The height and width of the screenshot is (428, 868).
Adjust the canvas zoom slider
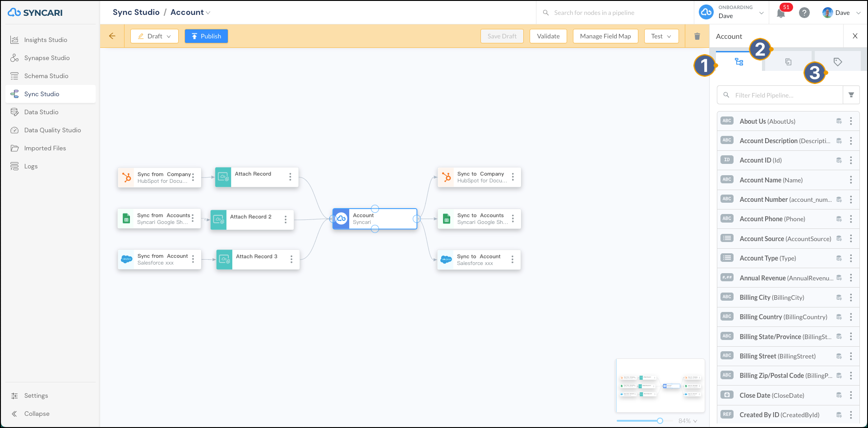click(x=660, y=420)
